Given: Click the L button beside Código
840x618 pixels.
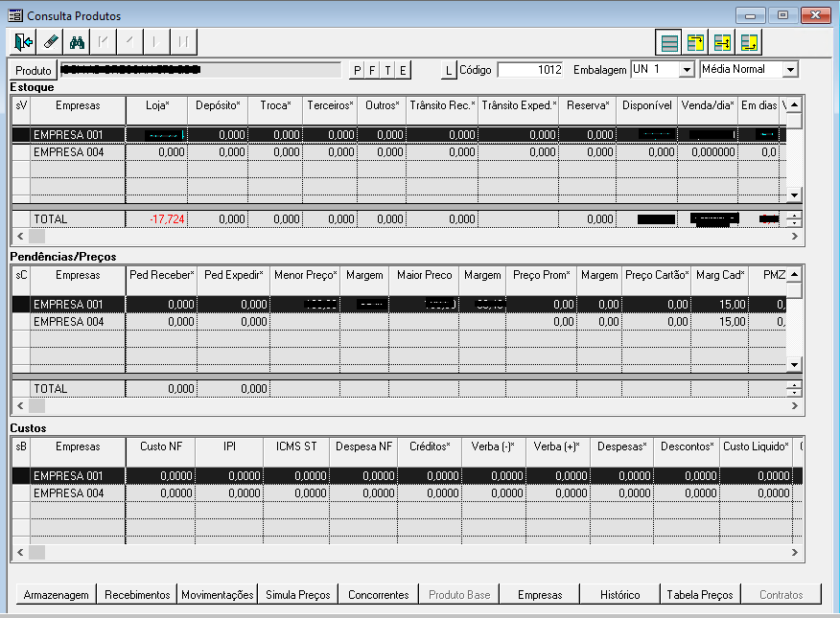Looking at the screenshot, I should 449,70.
